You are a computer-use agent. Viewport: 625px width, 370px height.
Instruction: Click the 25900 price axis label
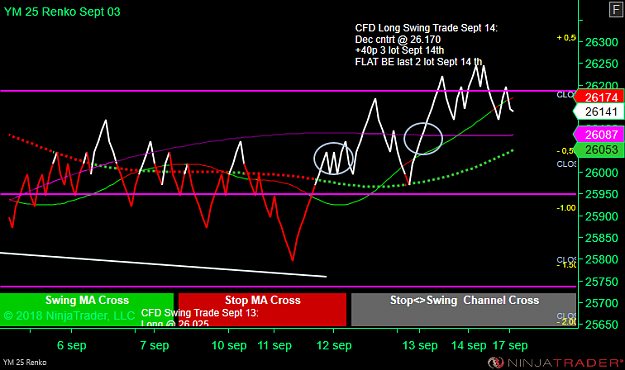tap(601, 216)
